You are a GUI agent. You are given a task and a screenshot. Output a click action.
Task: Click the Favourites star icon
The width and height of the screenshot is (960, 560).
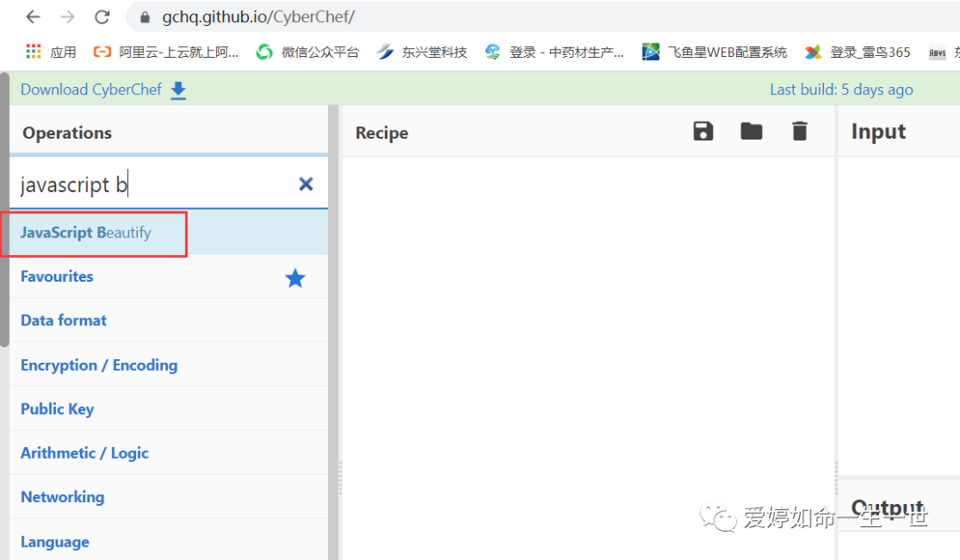coord(295,278)
